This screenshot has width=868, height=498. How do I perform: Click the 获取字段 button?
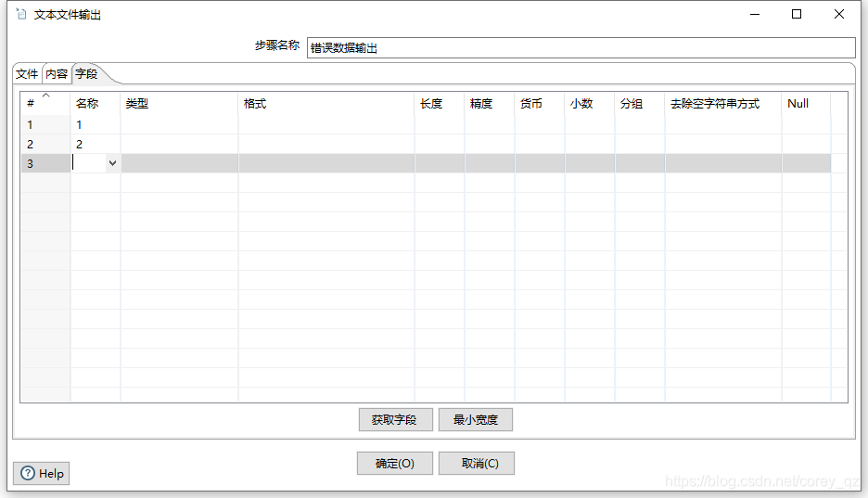click(395, 420)
